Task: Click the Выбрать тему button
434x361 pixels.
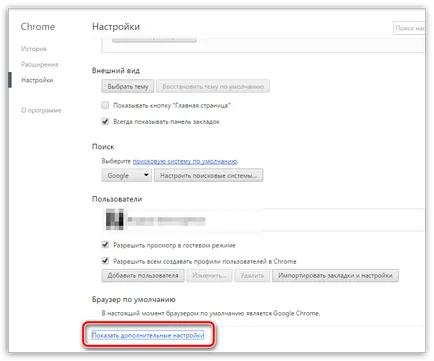Action: (x=128, y=87)
